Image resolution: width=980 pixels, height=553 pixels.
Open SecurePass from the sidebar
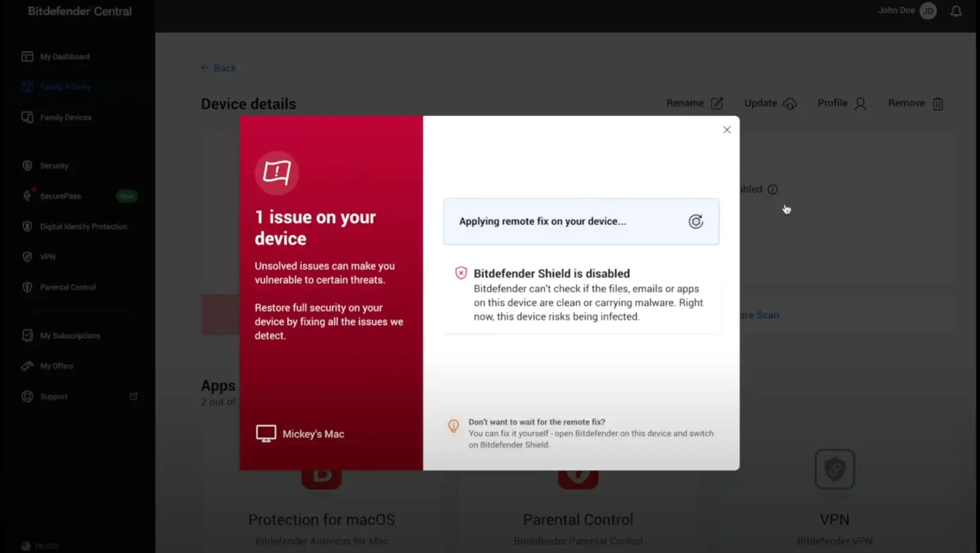pyautogui.click(x=60, y=196)
